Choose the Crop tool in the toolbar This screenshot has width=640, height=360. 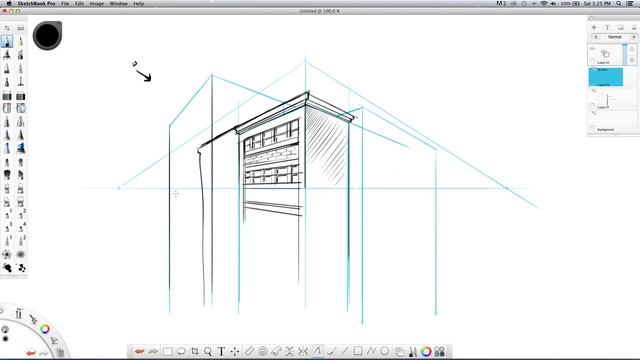195,351
